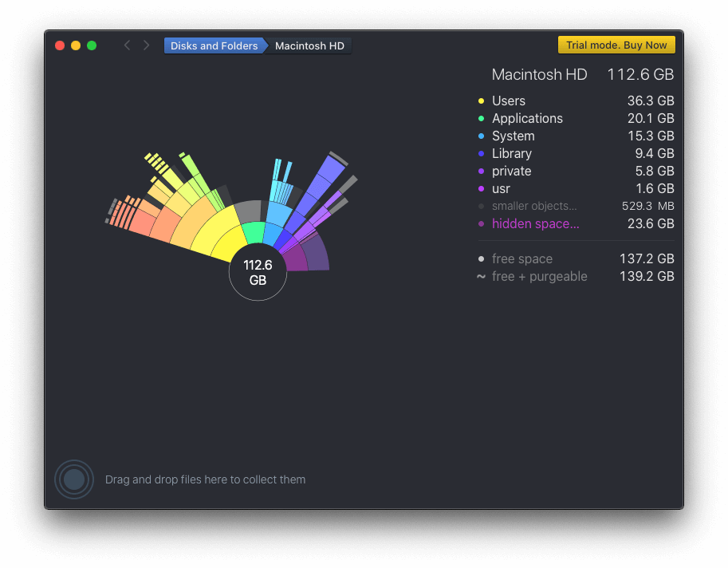Click the yellow Users color dot

(x=481, y=101)
